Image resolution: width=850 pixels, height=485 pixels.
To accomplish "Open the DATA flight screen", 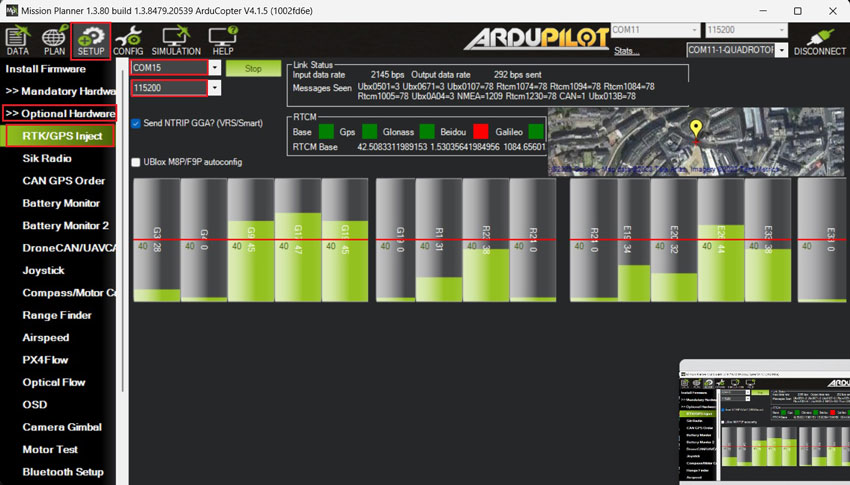I will [x=17, y=41].
